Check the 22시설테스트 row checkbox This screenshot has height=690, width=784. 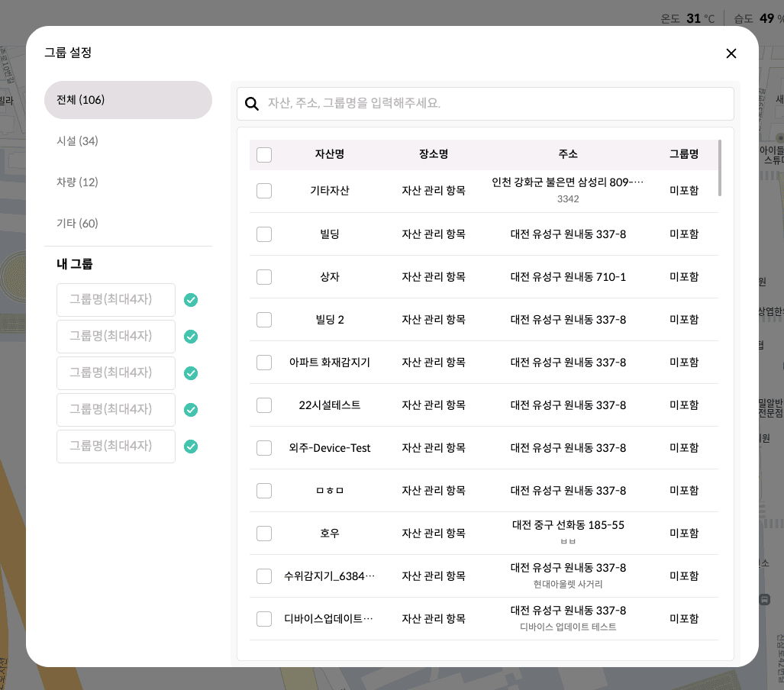[x=264, y=405]
